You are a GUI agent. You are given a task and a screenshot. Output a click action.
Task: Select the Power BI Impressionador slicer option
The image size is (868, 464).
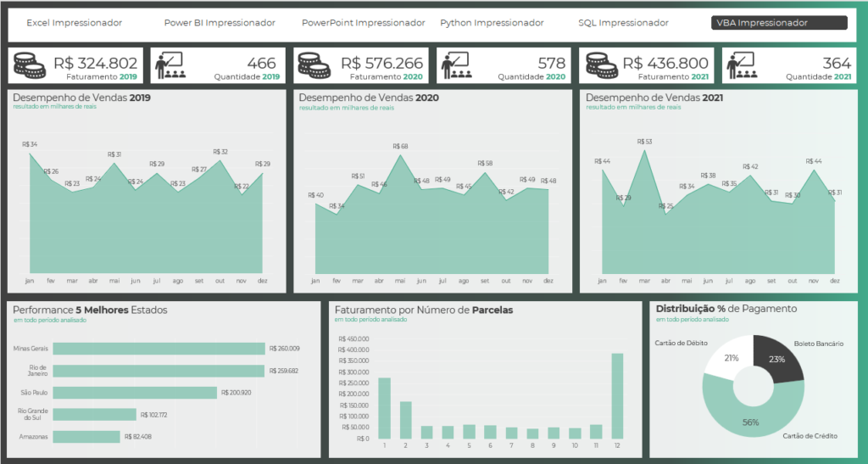point(220,23)
